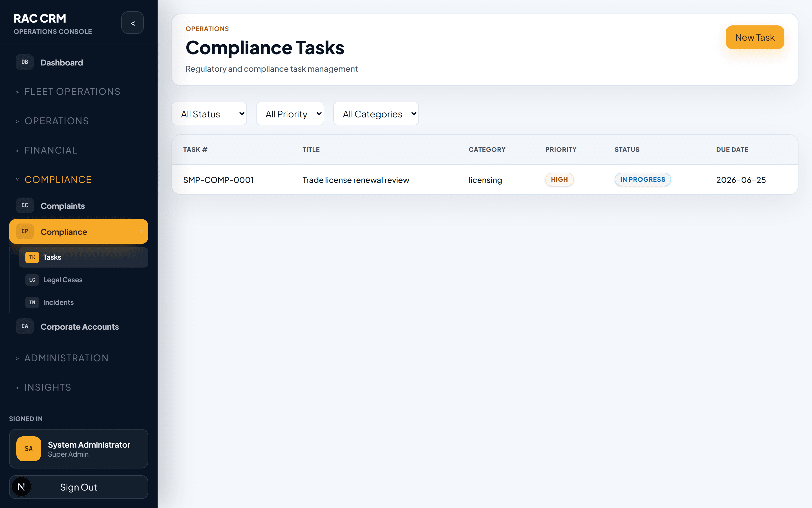Click the Trade license renewal review title
The image size is (812, 508).
[356, 180]
